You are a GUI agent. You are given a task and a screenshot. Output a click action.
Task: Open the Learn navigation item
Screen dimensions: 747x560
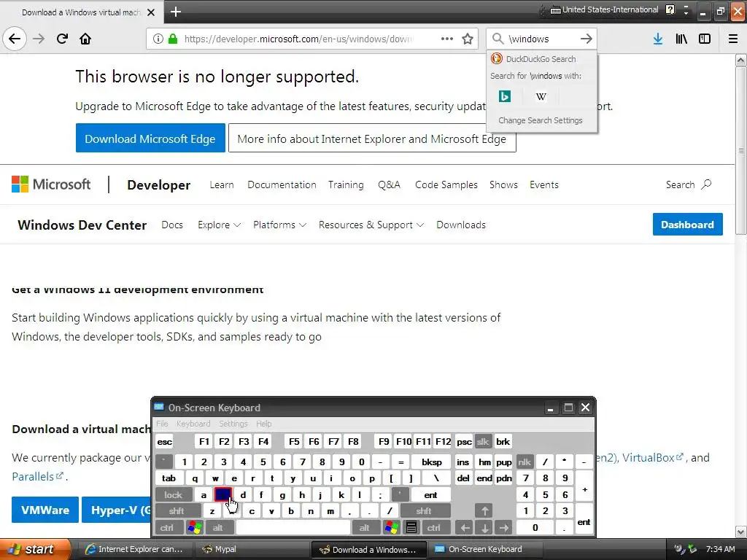pos(222,184)
